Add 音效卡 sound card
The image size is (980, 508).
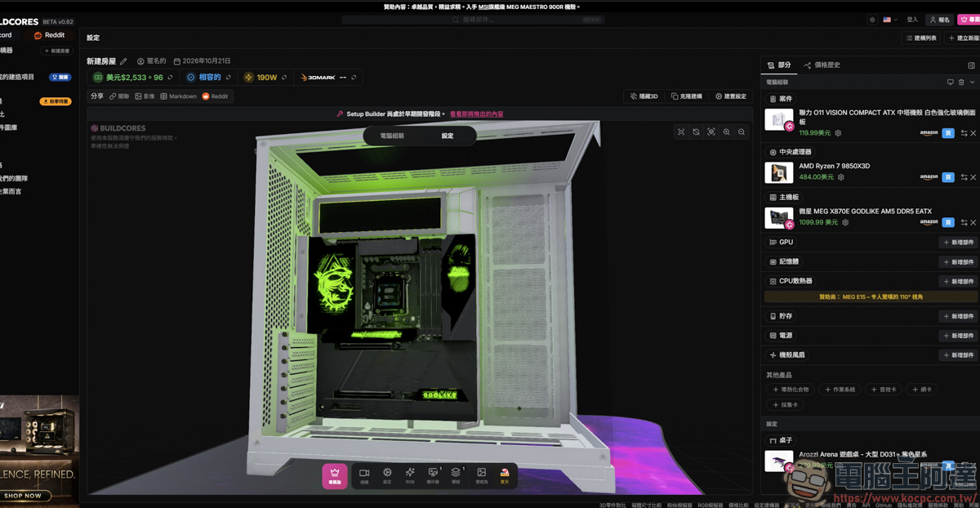(x=884, y=390)
